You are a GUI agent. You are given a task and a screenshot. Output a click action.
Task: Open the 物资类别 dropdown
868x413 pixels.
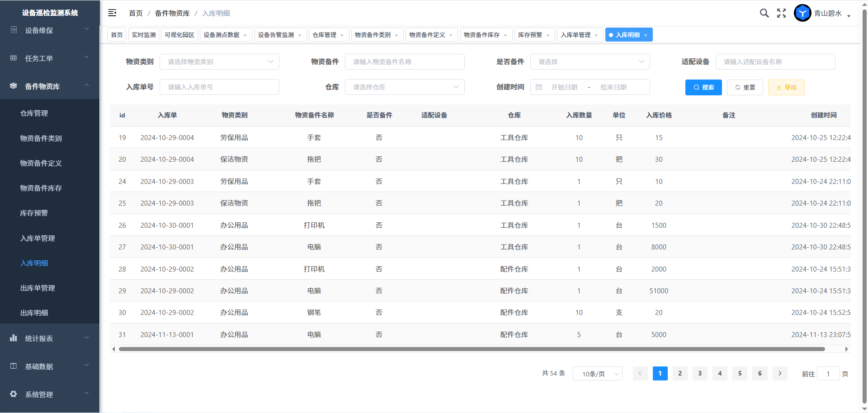(x=219, y=62)
